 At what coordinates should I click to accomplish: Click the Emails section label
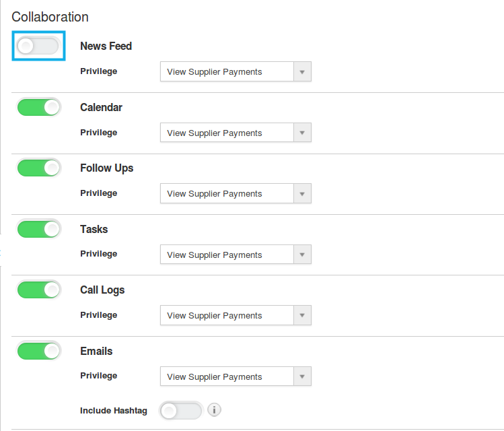click(96, 351)
